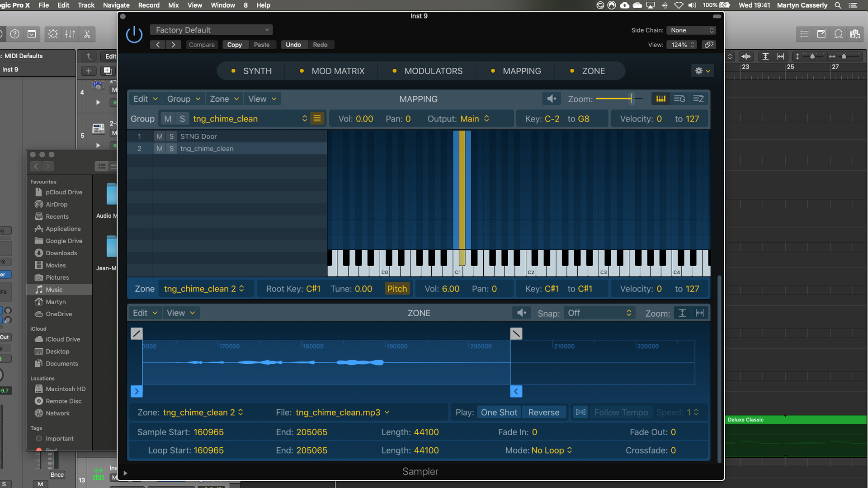Click the Reverse button
Image resolution: width=868 pixels, height=488 pixels.
[x=543, y=413]
